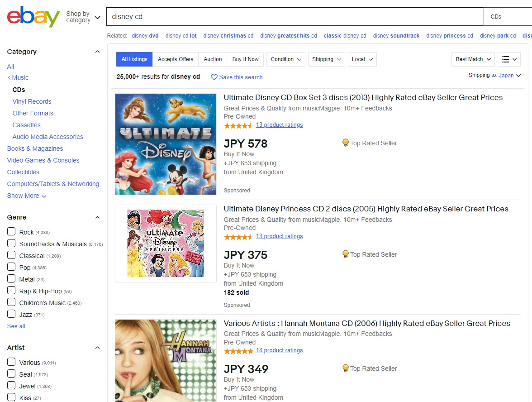
Task: Tick the Pop genre checkbox
Action: coord(11,267)
